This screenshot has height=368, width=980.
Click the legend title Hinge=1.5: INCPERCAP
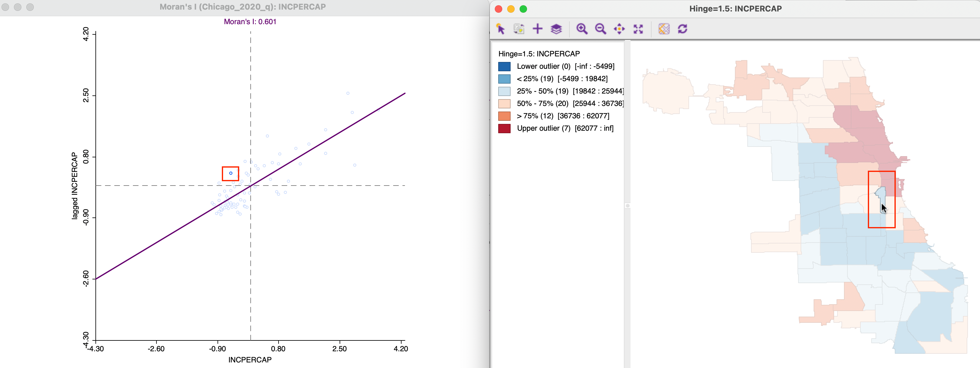pos(539,54)
